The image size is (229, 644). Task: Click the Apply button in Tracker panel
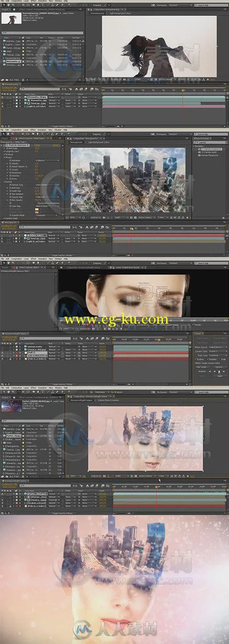pos(220,375)
